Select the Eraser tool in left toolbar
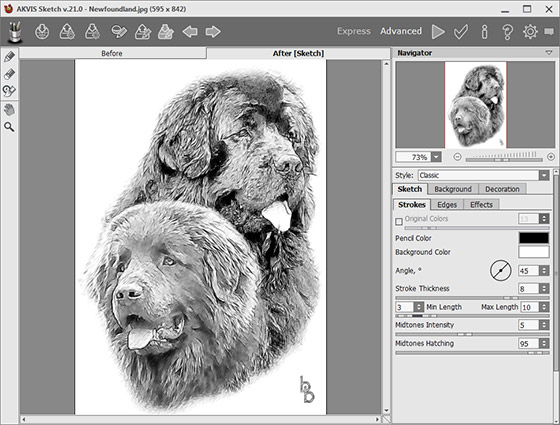560x425 pixels. (9, 74)
